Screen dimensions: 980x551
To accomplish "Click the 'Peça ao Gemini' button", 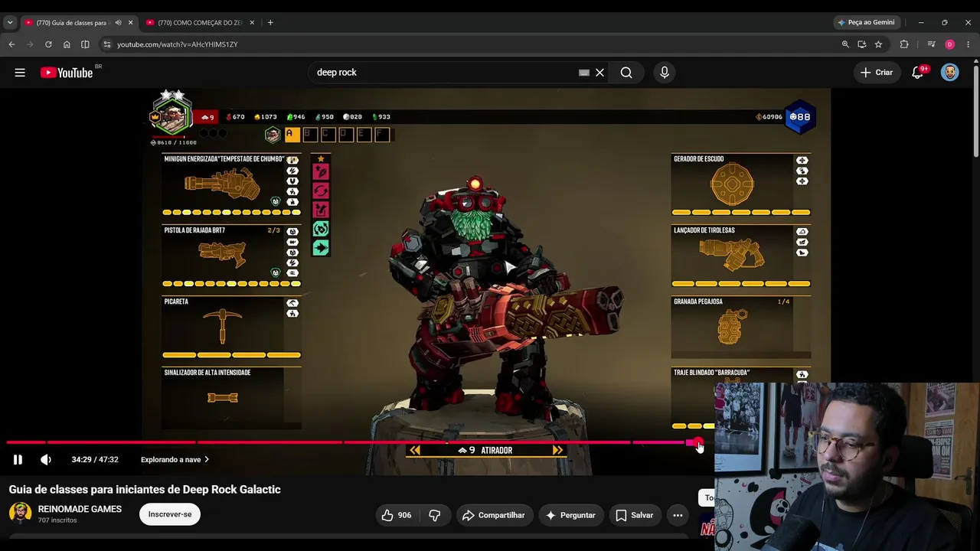I will (867, 22).
